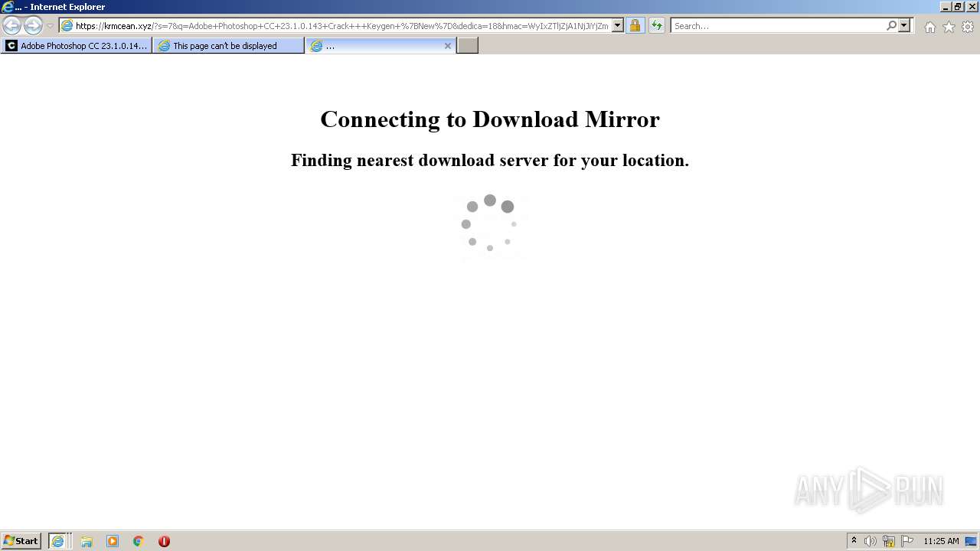980x551 pixels.
Task: Restore down the browser window
Action: [957, 7]
